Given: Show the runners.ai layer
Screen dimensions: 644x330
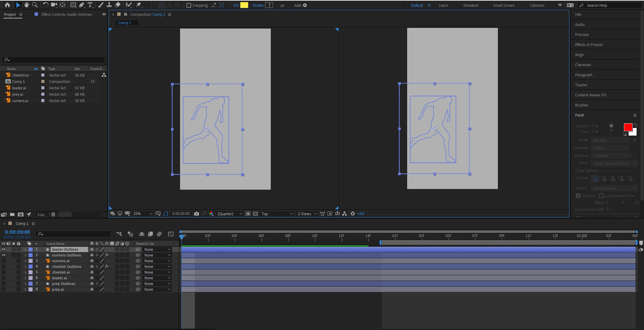Looking at the screenshot, I should 4,261.
